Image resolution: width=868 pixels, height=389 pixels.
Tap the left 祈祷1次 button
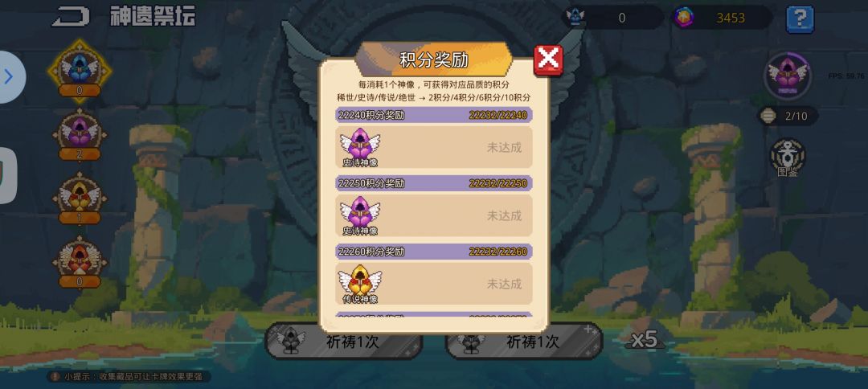[x=343, y=342]
